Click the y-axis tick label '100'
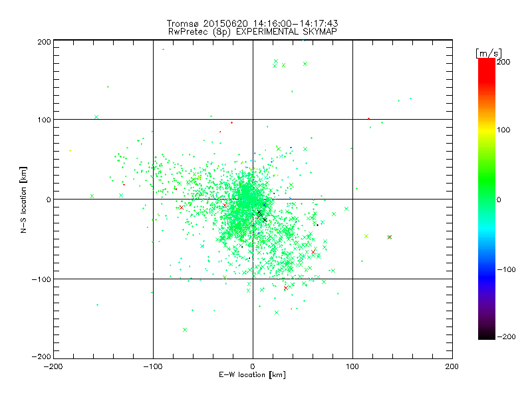Viewport: 532px width, 399px height. [x=44, y=120]
